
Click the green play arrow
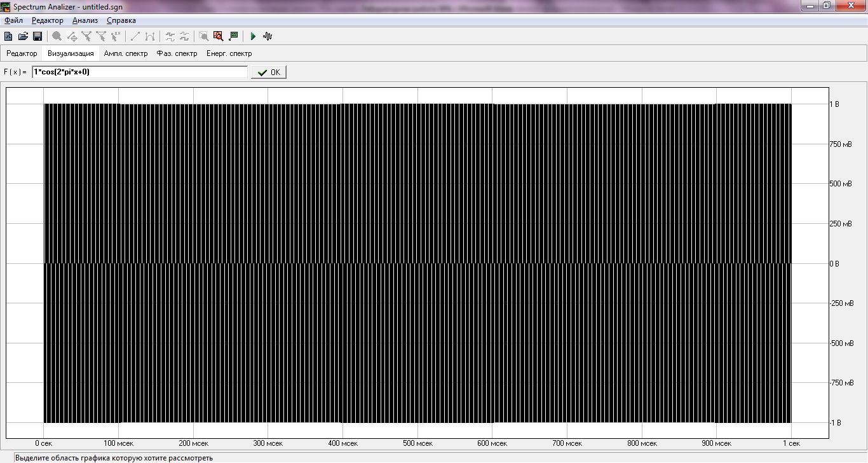[253, 36]
